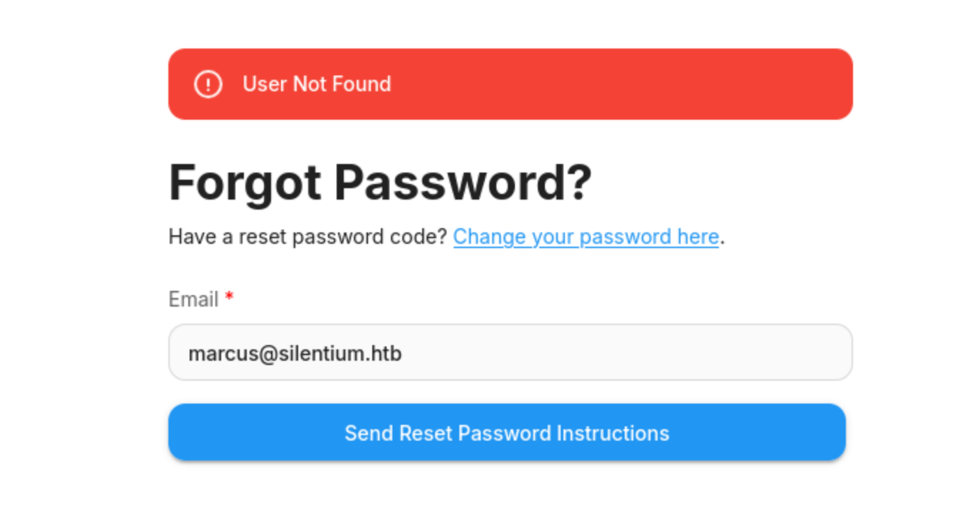Image resolution: width=980 pixels, height=529 pixels.
Task: Open "Change your password here" link
Action: coord(586,237)
